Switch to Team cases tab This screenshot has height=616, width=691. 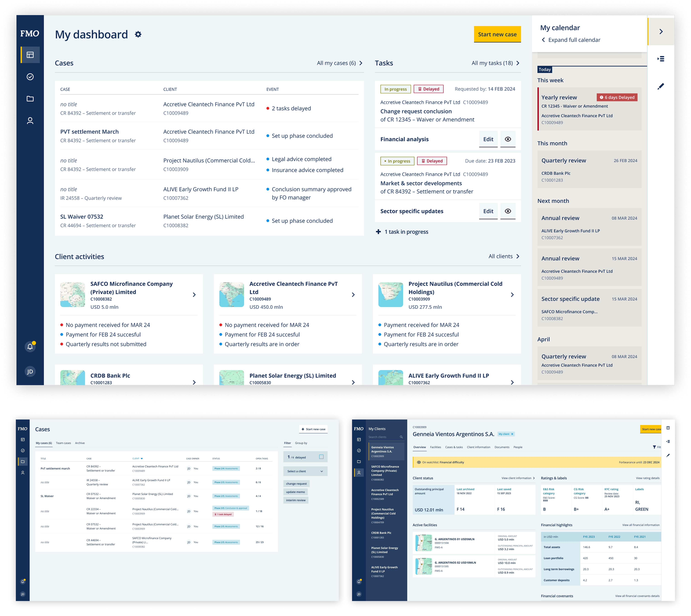click(x=63, y=443)
